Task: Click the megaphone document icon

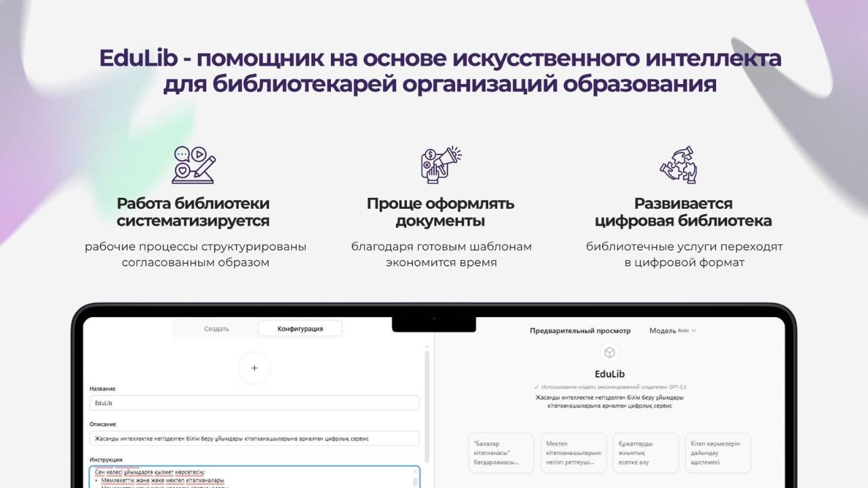Action: [441, 165]
